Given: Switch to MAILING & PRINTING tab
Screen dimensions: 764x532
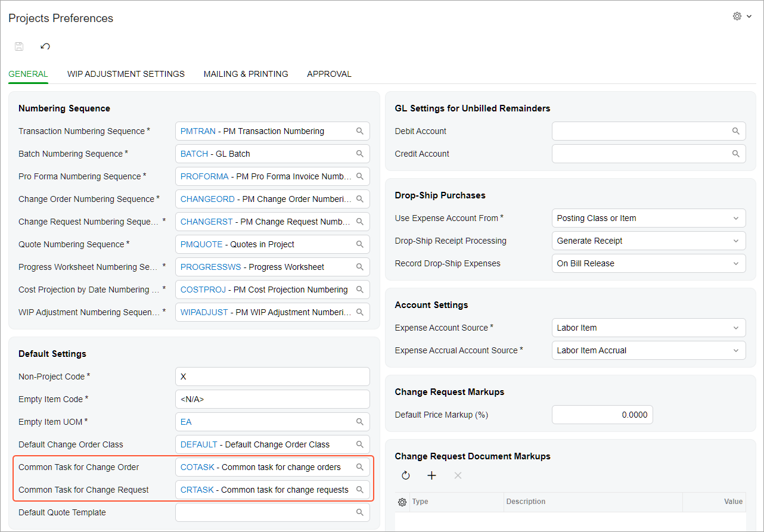Looking at the screenshot, I should pyautogui.click(x=246, y=74).
